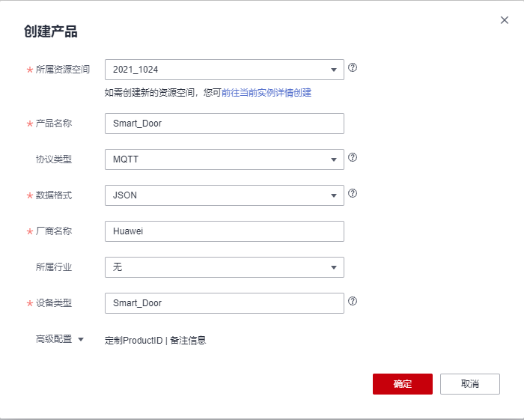Open the 所属行业 dropdown showing 无
The height and width of the screenshot is (420, 524).
click(224, 267)
